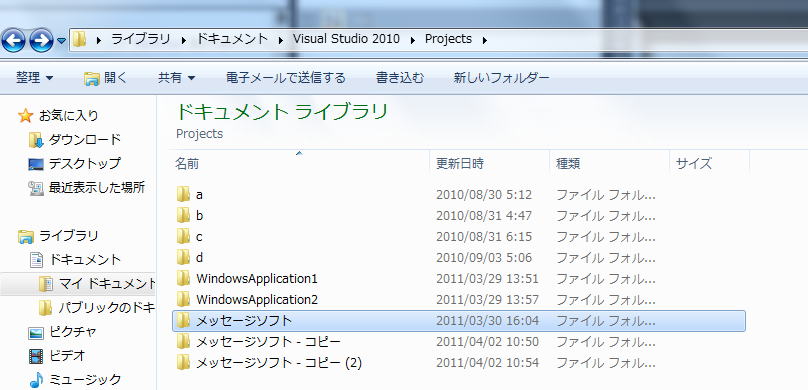Open ピクチャ library in navigation pane
808x390 pixels.
click(x=73, y=332)
